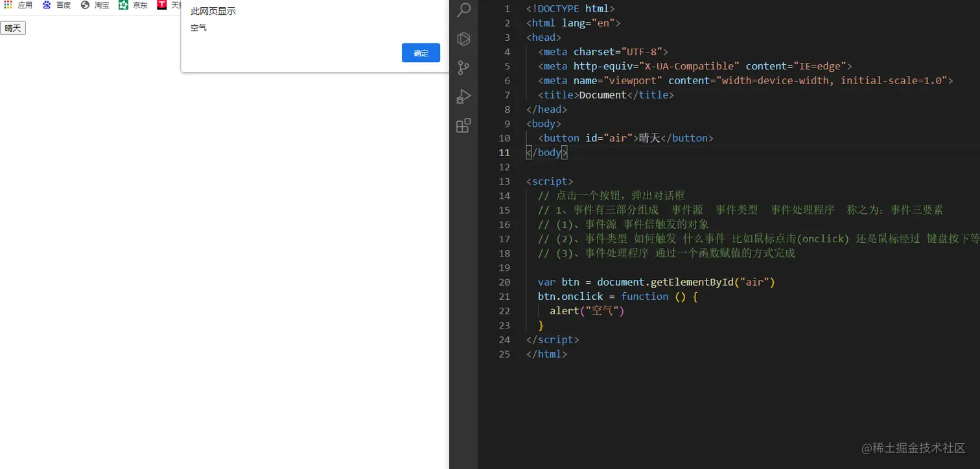Screen dimensions: 980x469
Task: Click the closing </head> tag line
Action: click(x=547, y=109)
